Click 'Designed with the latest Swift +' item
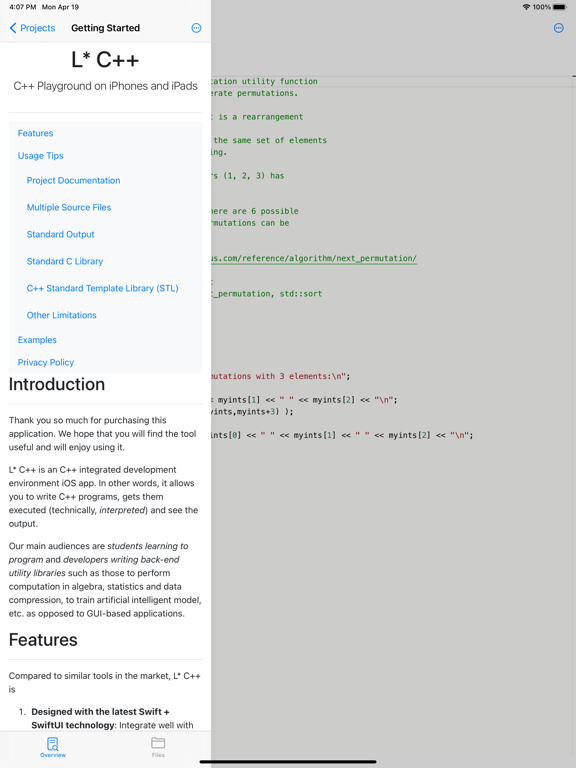 [x=100, y=712]
